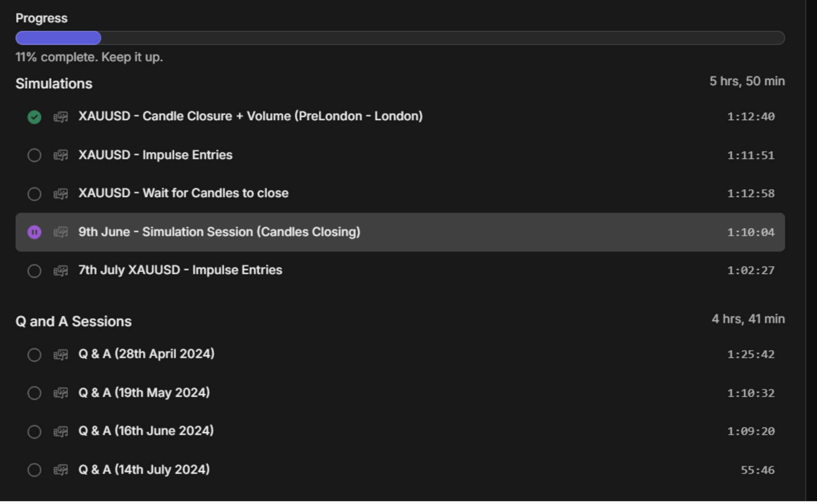
Task: Click video icon beside 7th July XAUUSD lesson
Action: (x=60, y=271)
